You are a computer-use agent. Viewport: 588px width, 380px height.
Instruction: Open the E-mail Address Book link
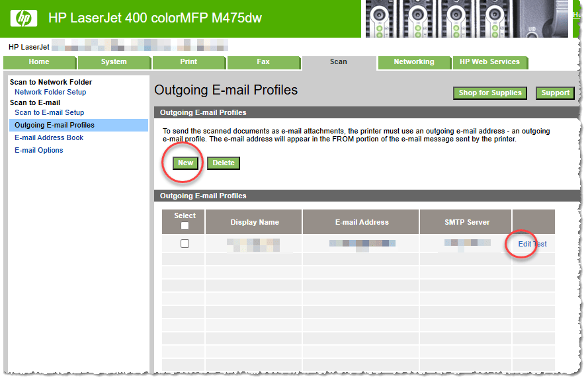click(x=49, y=138)
